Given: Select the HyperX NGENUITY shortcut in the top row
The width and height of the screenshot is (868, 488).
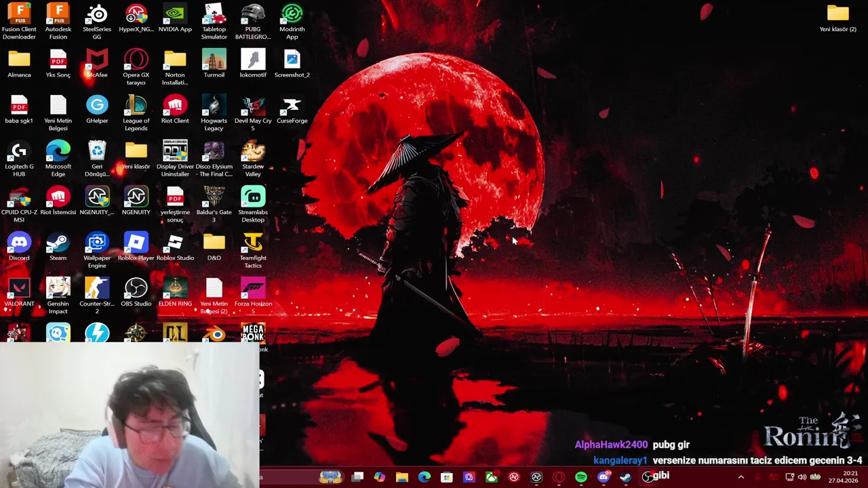Looking at the screenshot, I should coord(136,18).
